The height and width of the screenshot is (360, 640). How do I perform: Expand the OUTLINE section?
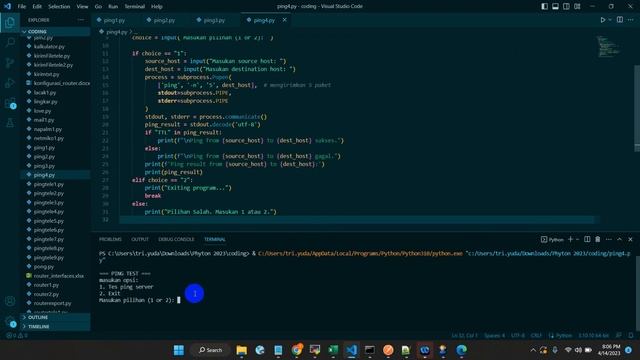[56, 317]
